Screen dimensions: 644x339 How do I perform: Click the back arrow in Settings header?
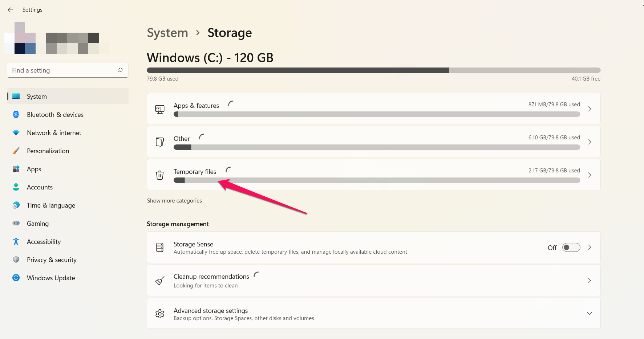(x=11, y=10)
